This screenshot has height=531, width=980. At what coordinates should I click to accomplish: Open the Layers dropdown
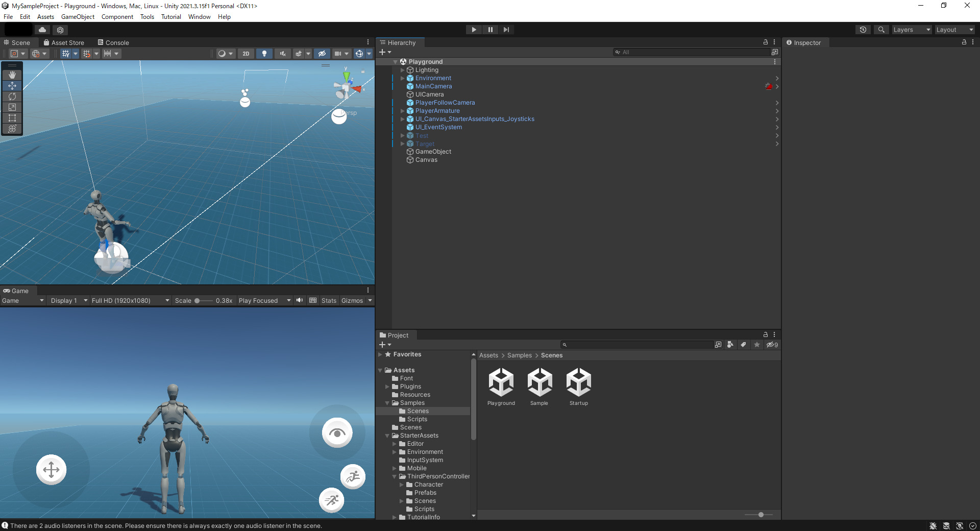click(x=911, y=30)
